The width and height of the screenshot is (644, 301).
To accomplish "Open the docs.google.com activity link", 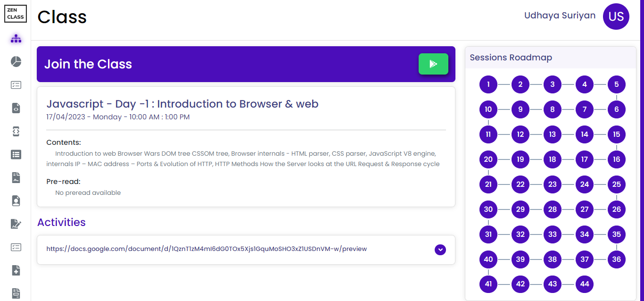I will pyautogui.click(x=206, y=249).
